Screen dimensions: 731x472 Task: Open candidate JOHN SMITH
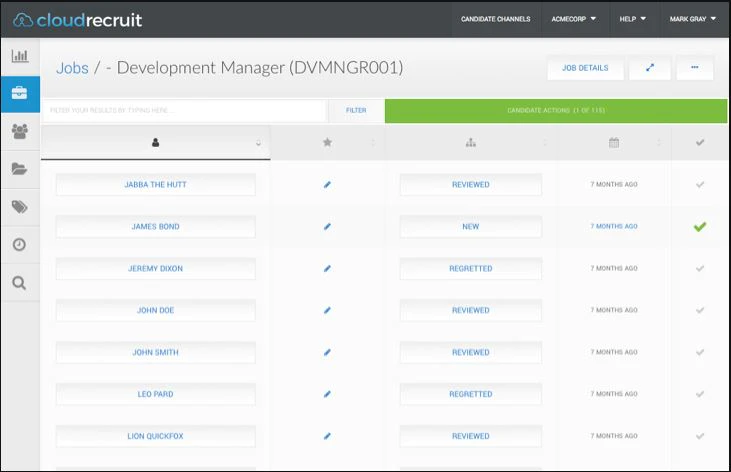pos(155,352)
